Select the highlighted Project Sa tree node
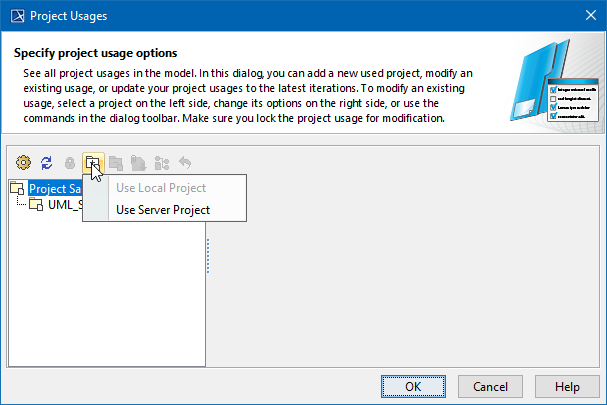Screen dimensions: 607x405 pos(55,188)
